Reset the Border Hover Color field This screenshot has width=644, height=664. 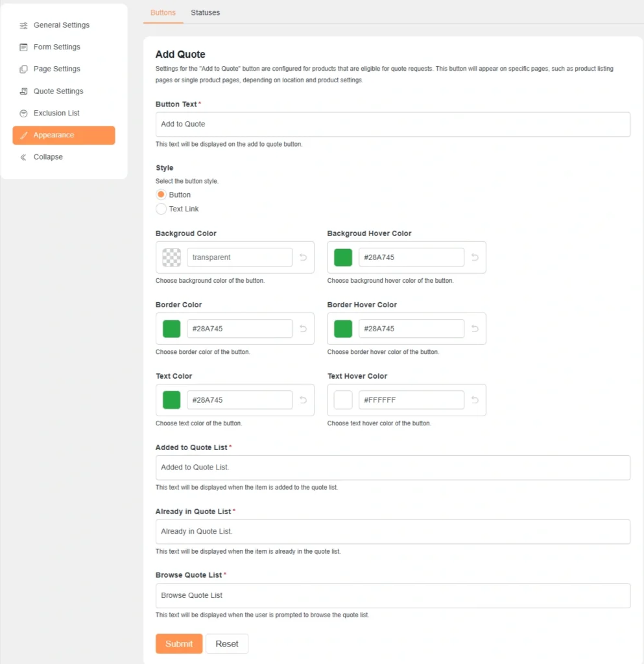[474, 328]
